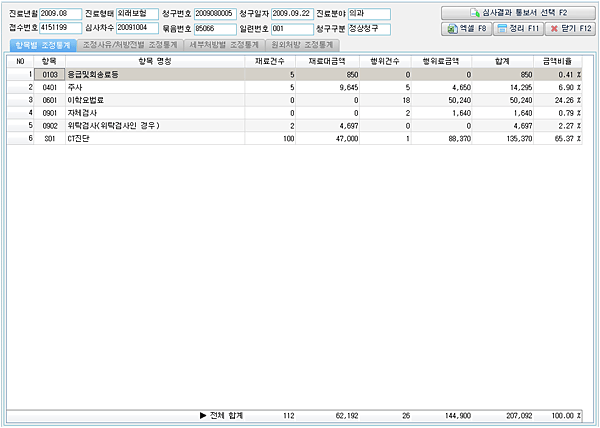Viewport: 600px width, 428px height.
Task: Click the Excel icon on 엑셀 F8 button
Action: pos(452,29)
